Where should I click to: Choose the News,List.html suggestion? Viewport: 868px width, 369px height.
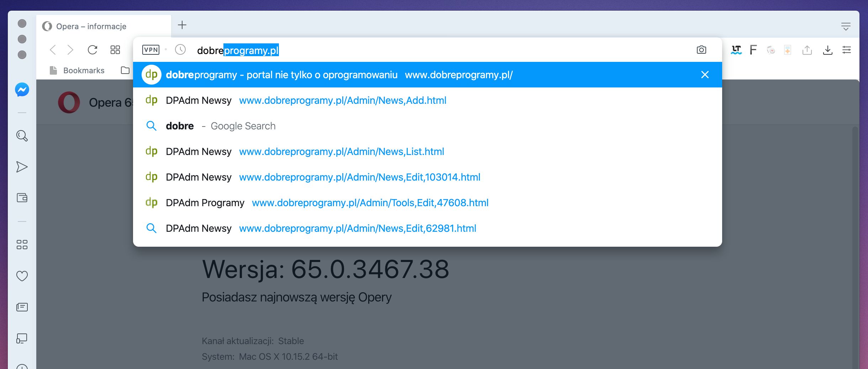[x=428, y=151]
